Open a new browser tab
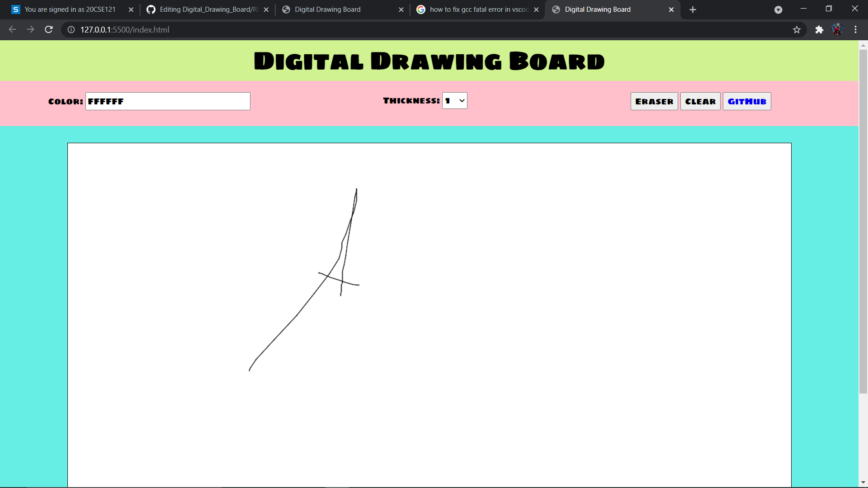Screen dimensions: 868x488 tap(693, 9)
